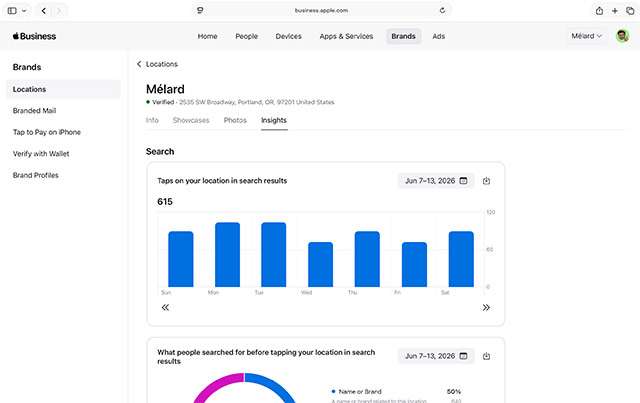640x403 pixels.
Task: Go back with the browser back arrow
Action: [x=44, y=11]
